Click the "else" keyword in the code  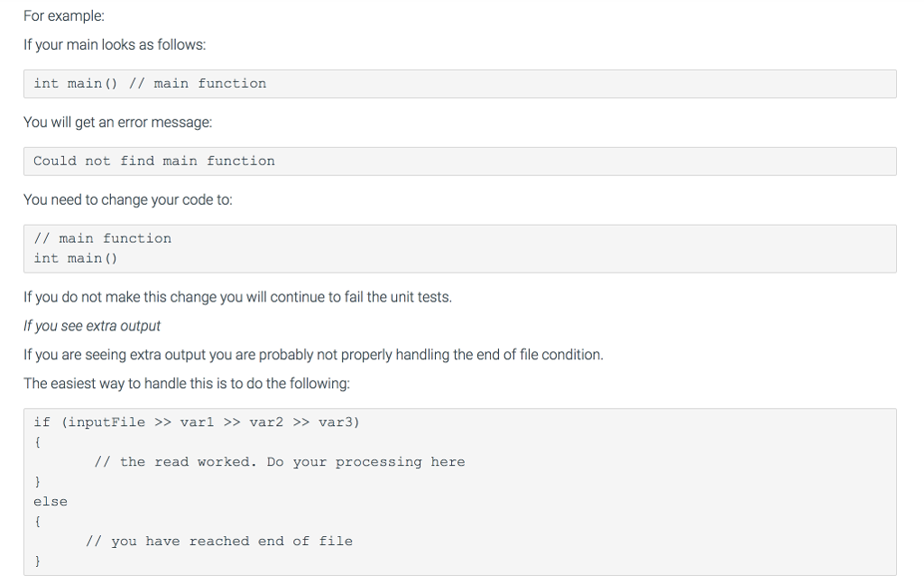(51, 502)
